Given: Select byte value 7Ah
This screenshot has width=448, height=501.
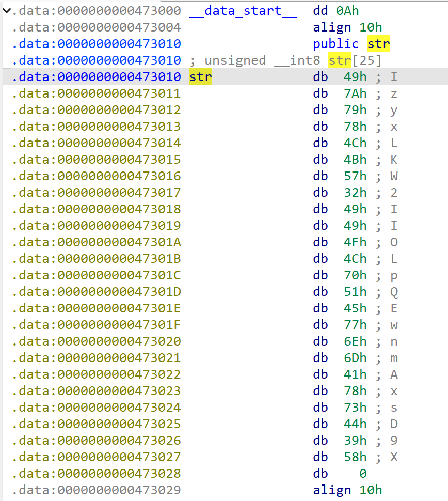Looking at the screenshot, I should 355,93.
